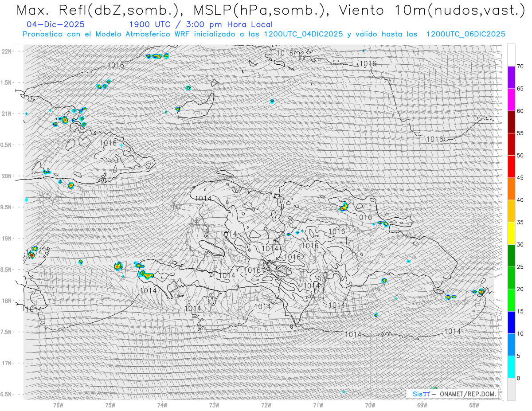Click the dark red 55–60 dBZ swatch

click(x=511, y=122)
